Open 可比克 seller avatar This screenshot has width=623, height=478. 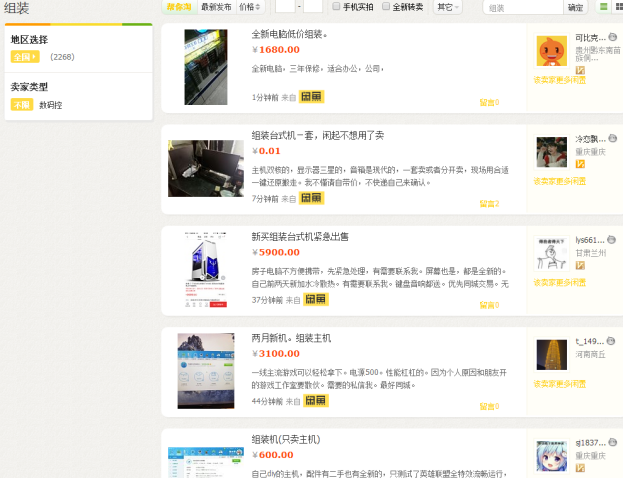click(x=551, y=51)
